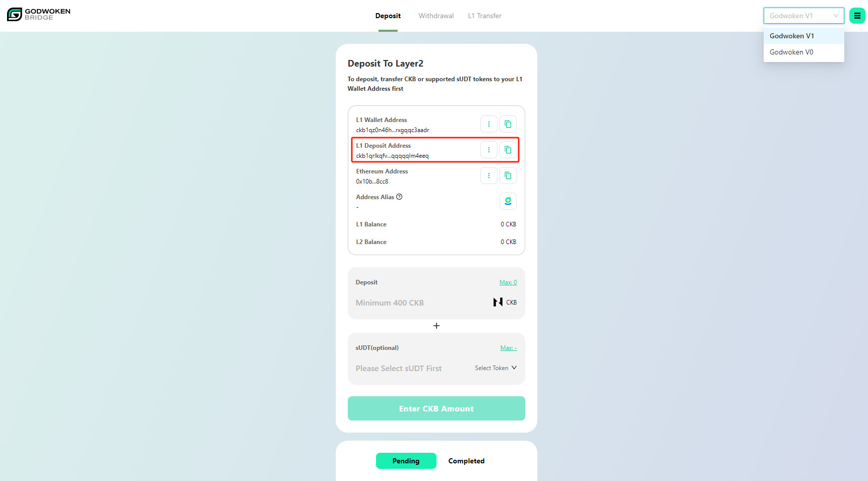Open the L1 Transfer tab
The image size is (868, 481).
tap(484, 16)
